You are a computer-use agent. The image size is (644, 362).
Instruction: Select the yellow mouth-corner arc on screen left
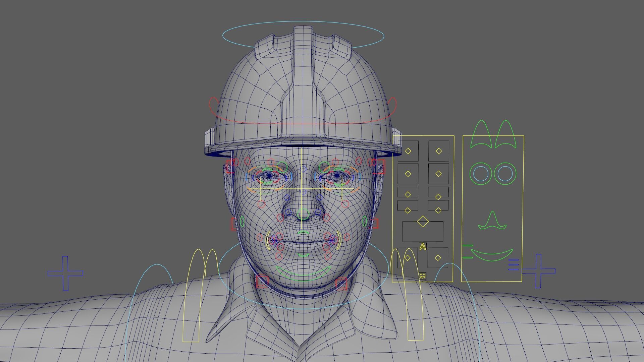(x=268, y=240)
